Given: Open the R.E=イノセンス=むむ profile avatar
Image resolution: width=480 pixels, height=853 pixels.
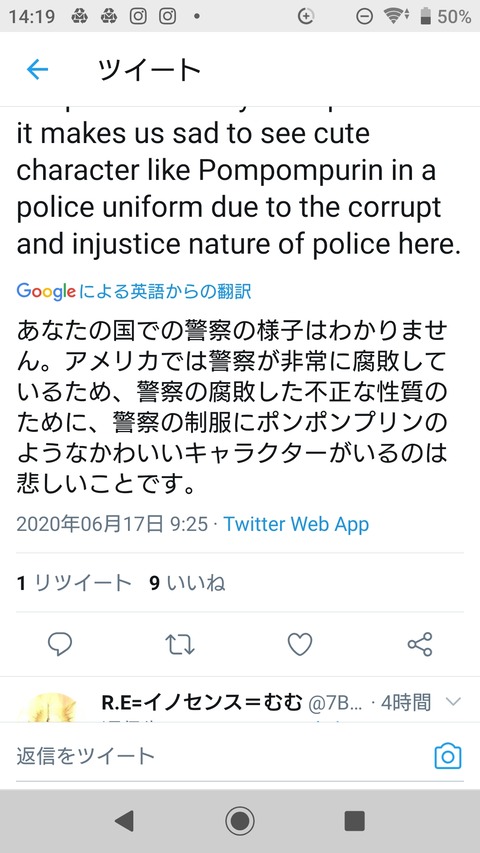Looking at the screenshot, I should (x=51, y=707).
